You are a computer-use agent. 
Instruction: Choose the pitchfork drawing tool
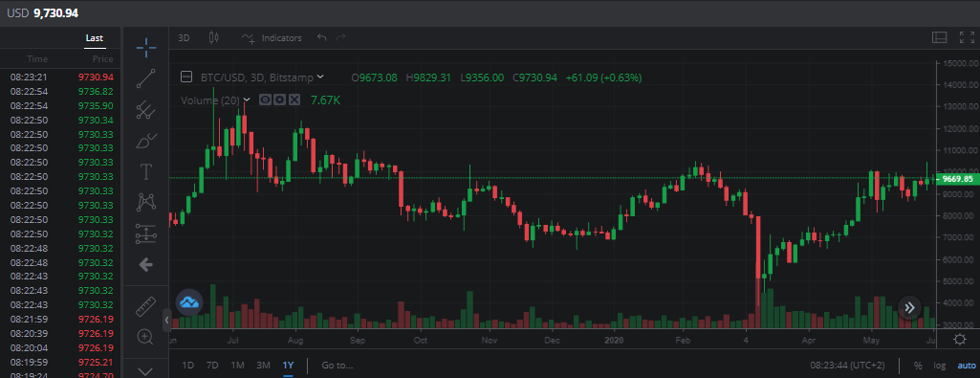[x=145, y=110]
